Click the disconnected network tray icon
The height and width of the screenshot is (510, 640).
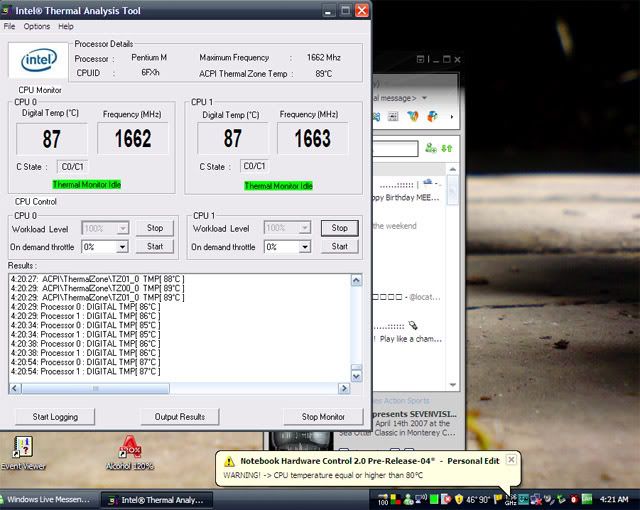(x=536, y=499)
